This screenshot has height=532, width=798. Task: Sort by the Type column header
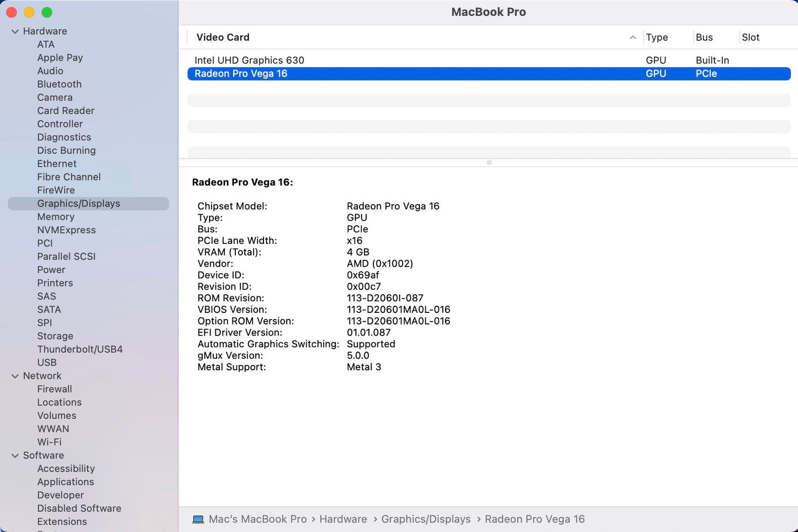point(657,38)
